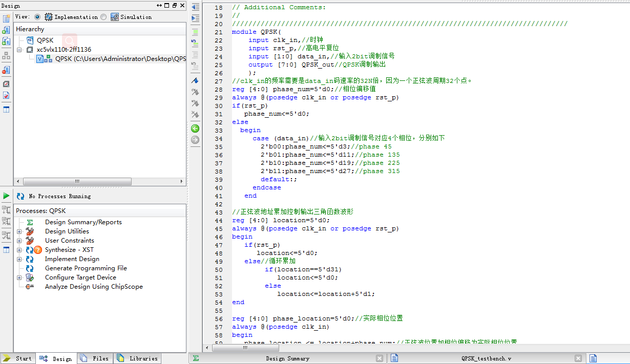Expand the Implement Design process
Image resolution: width=630 pixels, height=364 pixels.
tap(19, 259)
